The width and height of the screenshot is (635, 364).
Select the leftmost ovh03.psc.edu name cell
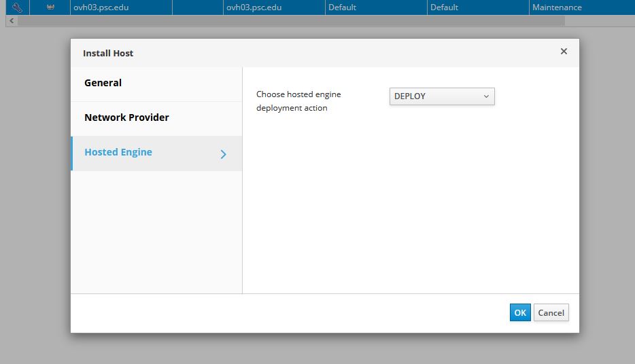(101, 7)
